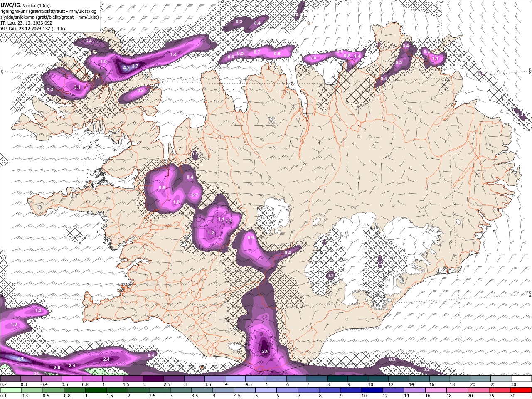This screenshot has height=399, width=532.
Task: Click the 4.7 precipitation value on the map
Action: click(x=20, y=359)
